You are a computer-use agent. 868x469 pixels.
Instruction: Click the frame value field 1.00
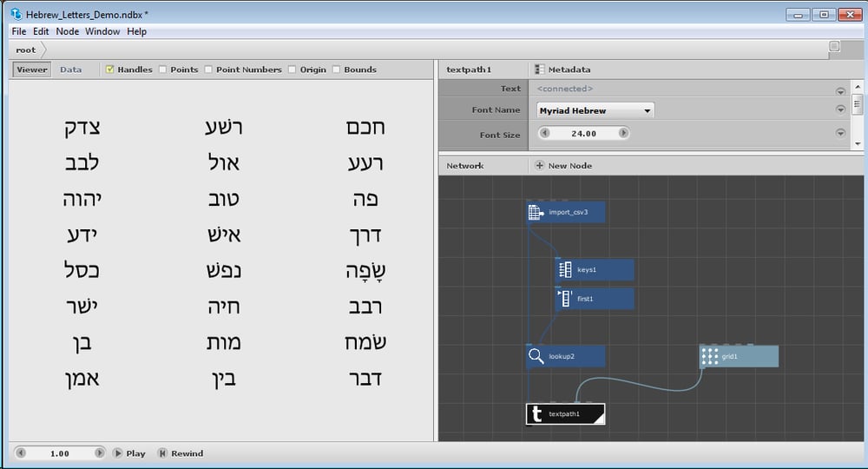pyautogui.click(x=60, y=453)
